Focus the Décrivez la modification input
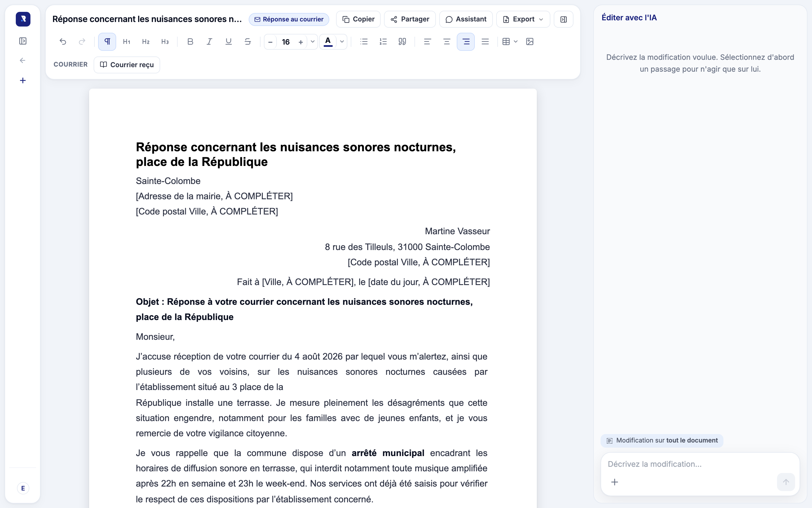The width and height of the screenshot is (812, 508). coord(700,464)
